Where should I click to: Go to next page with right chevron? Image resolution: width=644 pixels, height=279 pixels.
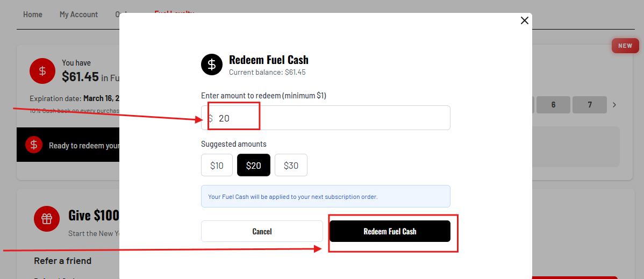pyautogui.click(x=614, y=105)
